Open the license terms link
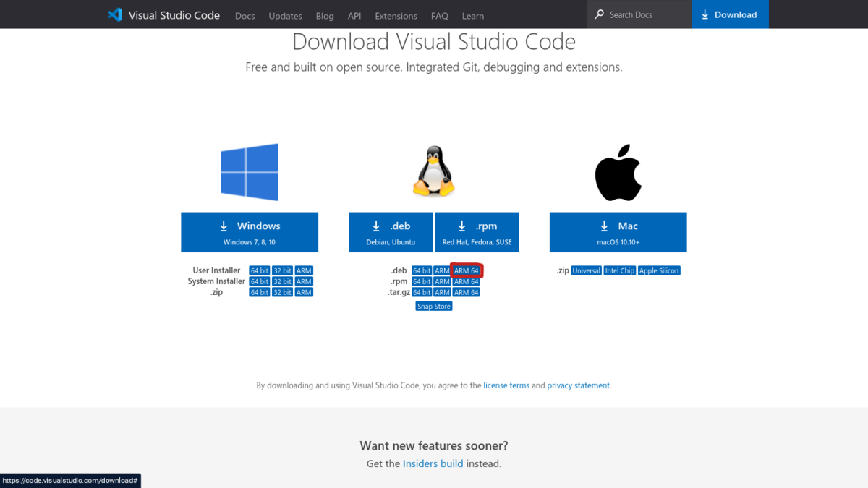This screenshot has height=488, width=868. pos(506,386)
